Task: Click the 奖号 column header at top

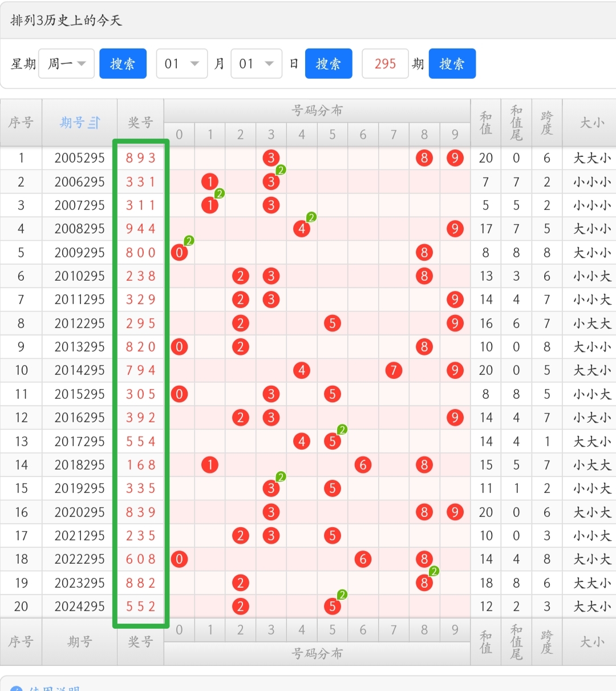Action: point(140,123)
